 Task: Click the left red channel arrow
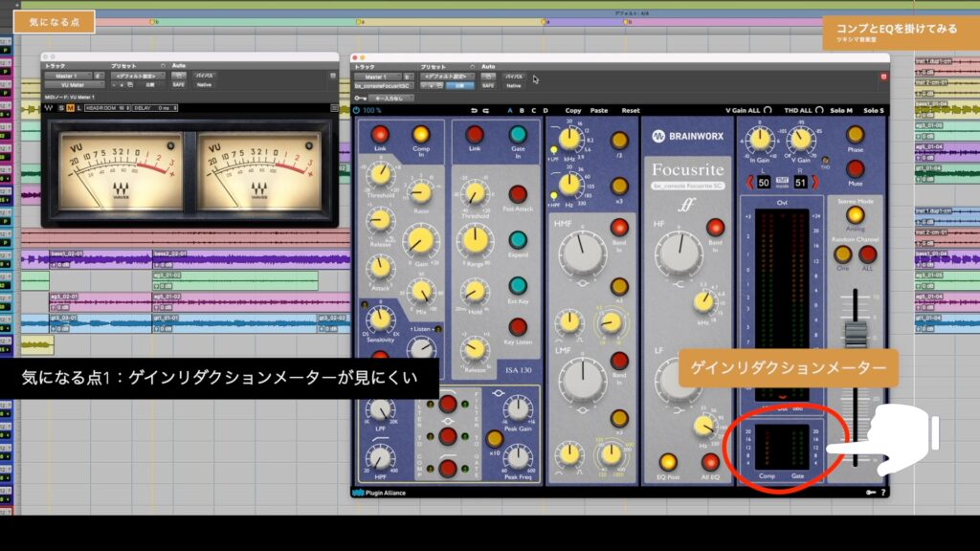pos(750,183)
